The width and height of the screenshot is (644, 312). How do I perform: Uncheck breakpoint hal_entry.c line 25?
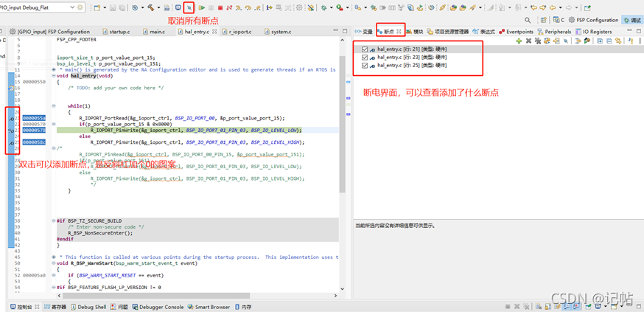[x=365, y=66]
